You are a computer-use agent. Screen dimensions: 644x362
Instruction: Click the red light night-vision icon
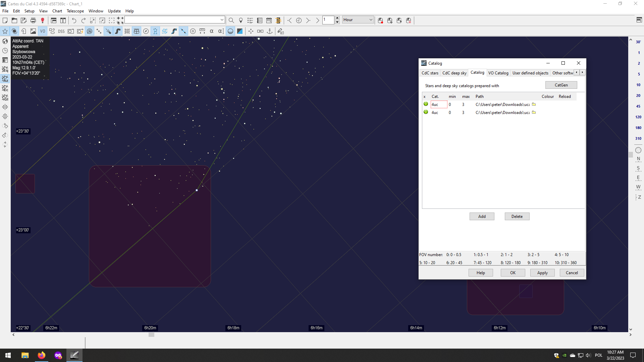pos(43,20)
